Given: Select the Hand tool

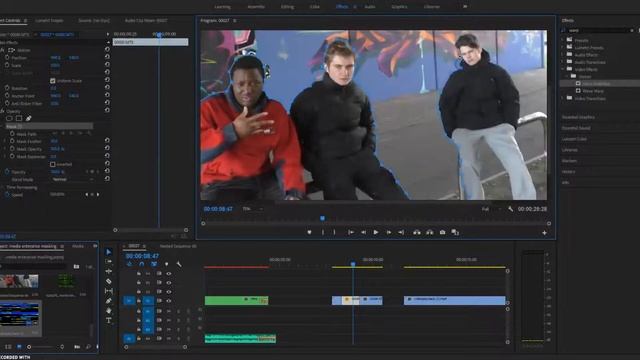Looking at the screenshot, I should point(109,311).
